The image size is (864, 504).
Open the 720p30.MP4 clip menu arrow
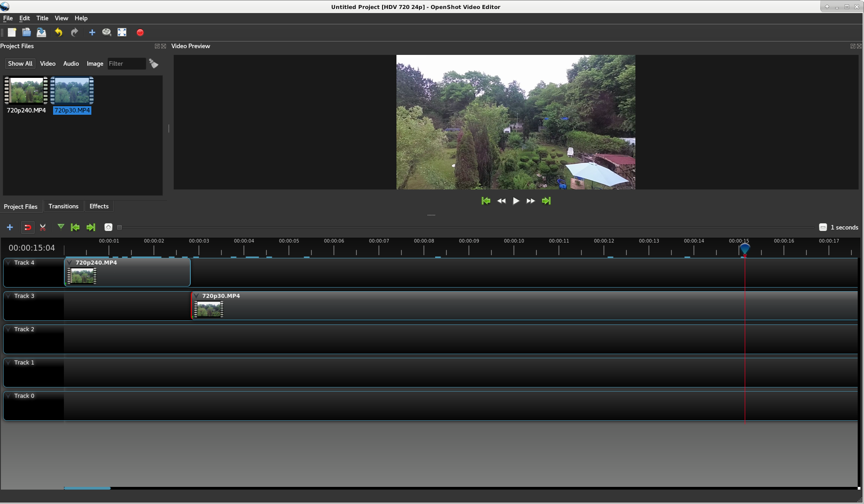coord(196,296)
